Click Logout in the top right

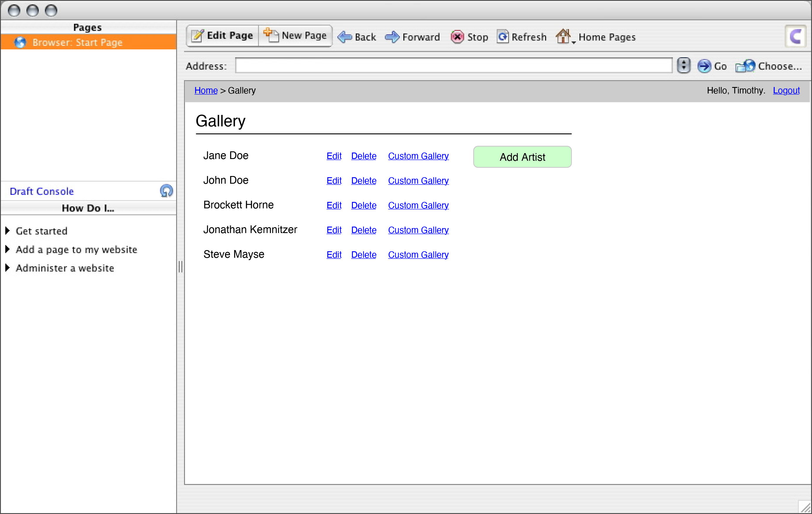click(x=786, y=90)
